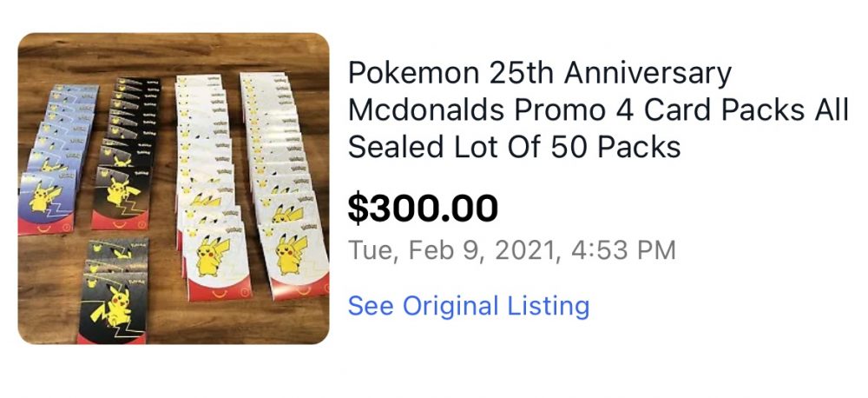Tap the front blue Pikachu pack in photo
868x398 pixels.
tap(48, 202)
